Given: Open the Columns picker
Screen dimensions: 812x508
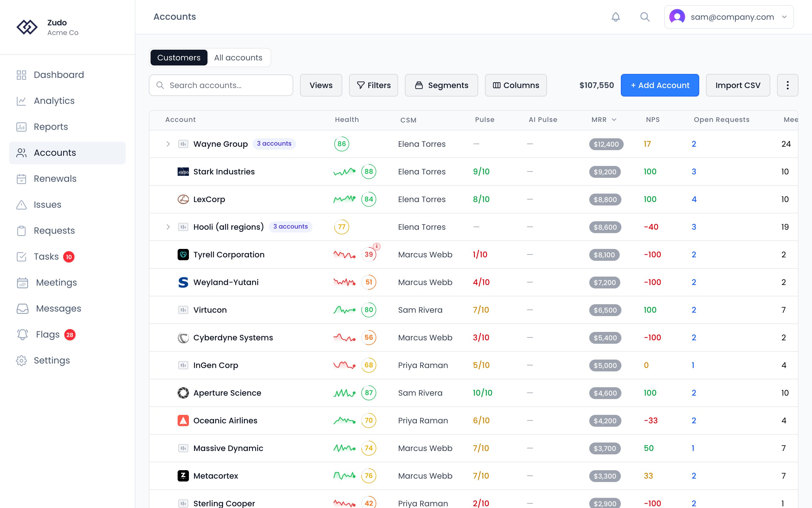Looking at the screenshot, I should [516, 85].
